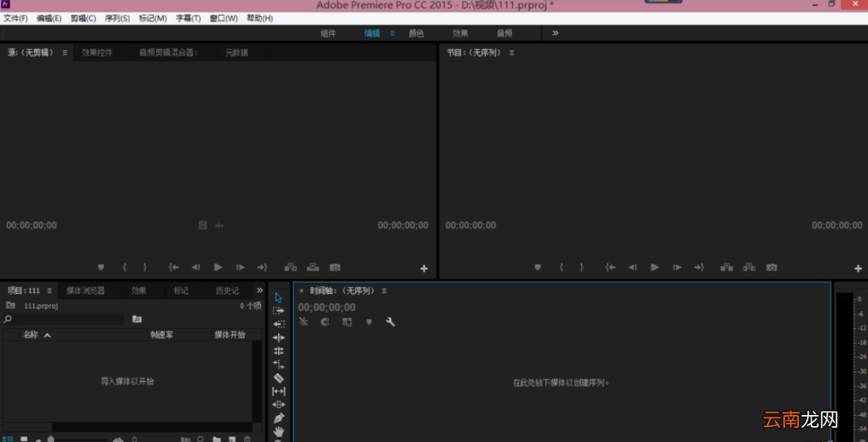Select the Rolling Edit tool

click(x=278, y=351)
